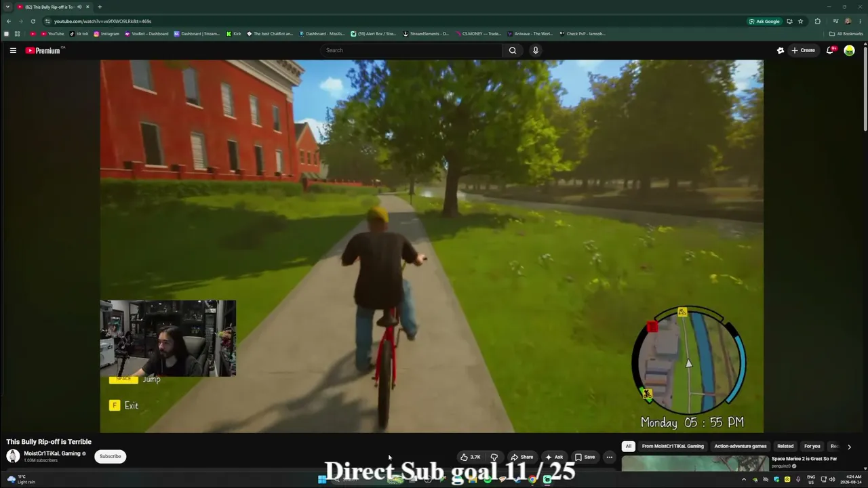
Task: Show more filter chips with the arrow
Action: (x=849, y=447)
